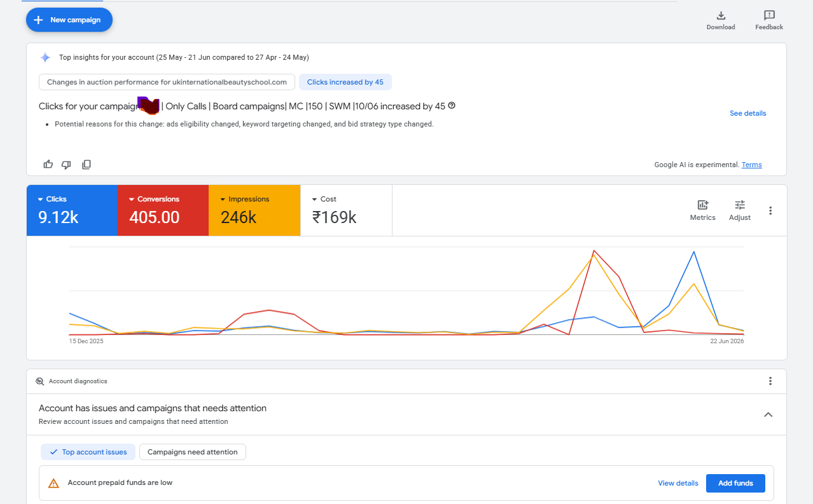The width and height of the screenshot is (813, 504).
Task: Select the 'Changes in auction performance' chip
Action: pos(167,82)
